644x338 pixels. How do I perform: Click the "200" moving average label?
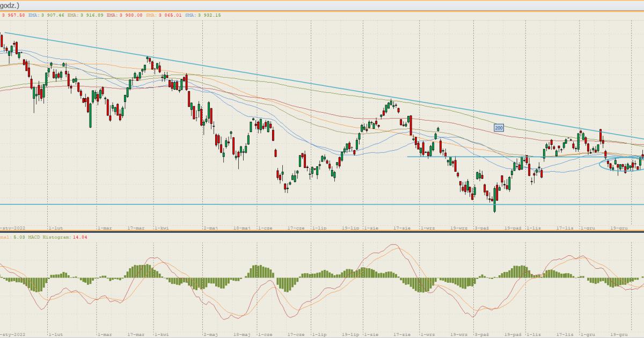(499, 128)
